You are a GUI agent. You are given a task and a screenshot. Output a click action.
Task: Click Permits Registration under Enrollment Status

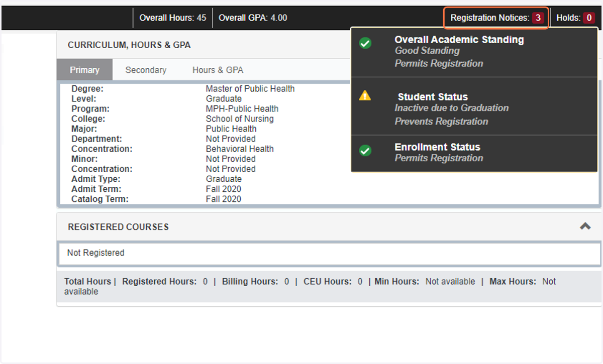pos(439,158)
